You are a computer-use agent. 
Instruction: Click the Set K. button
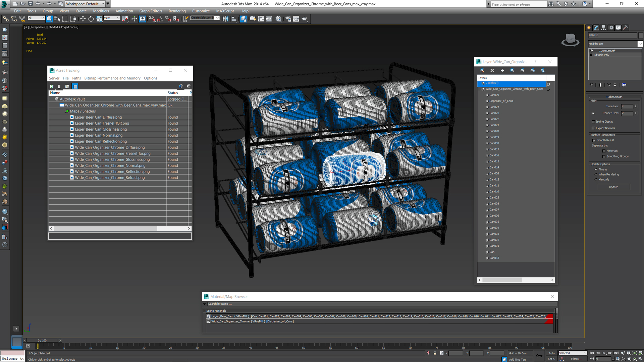551,359
